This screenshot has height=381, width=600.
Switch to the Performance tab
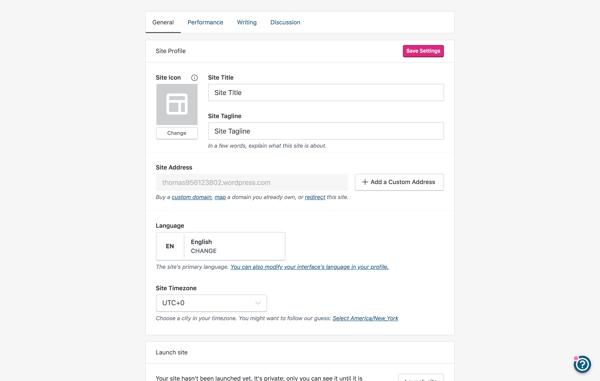point(205,22)
